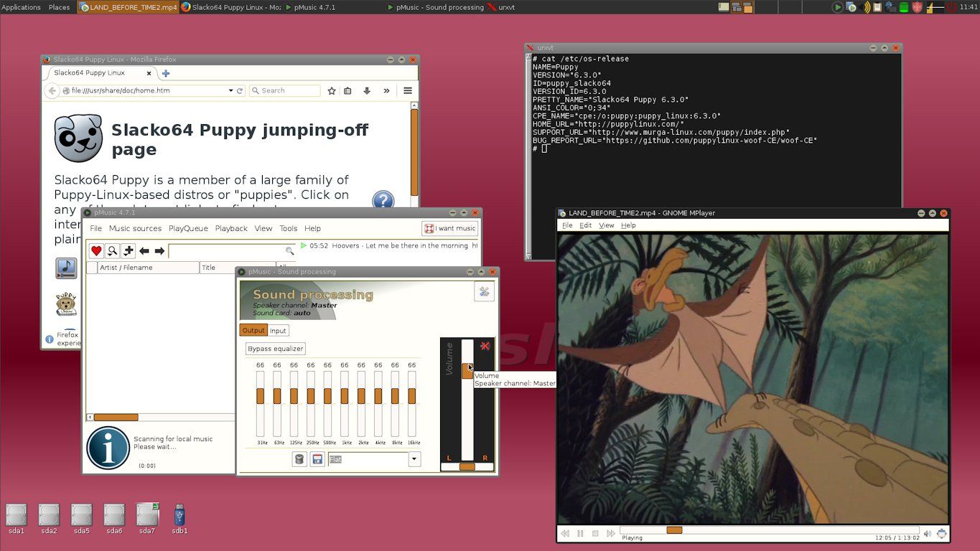The image size is (980, 551).
Task: Click the trash icon to delete equalizer preset
Action: pos(299,458)
